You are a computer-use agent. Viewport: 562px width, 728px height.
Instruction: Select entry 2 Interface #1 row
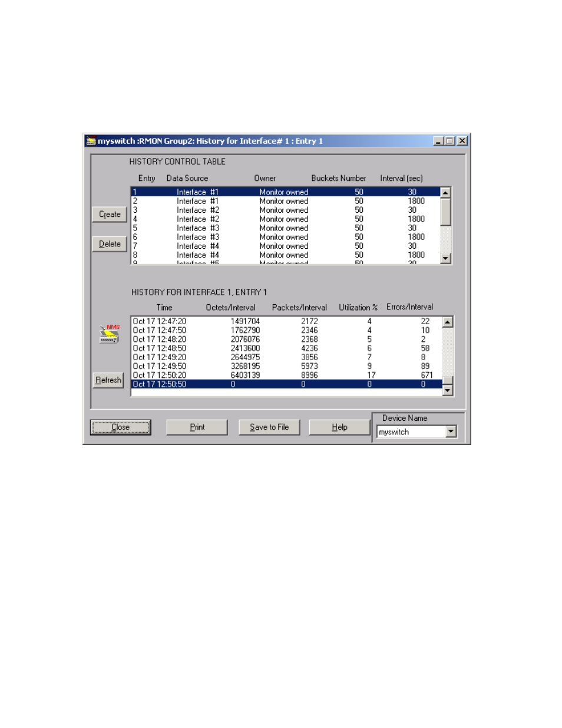[x=286, y=201]
